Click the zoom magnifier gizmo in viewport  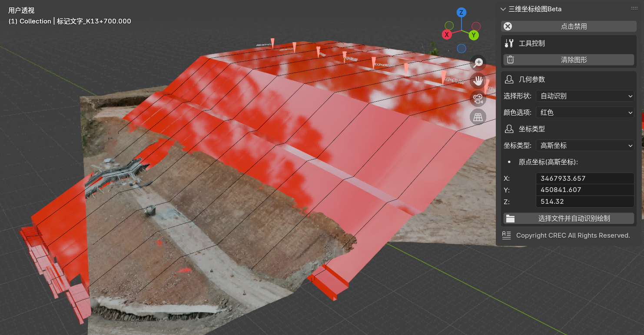click(x=478, y=63)
